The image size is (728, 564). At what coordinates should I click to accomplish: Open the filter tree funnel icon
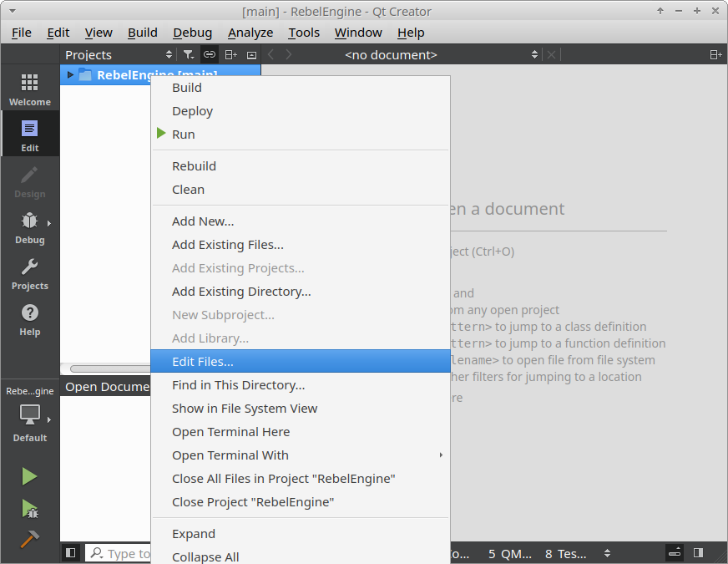188,55
